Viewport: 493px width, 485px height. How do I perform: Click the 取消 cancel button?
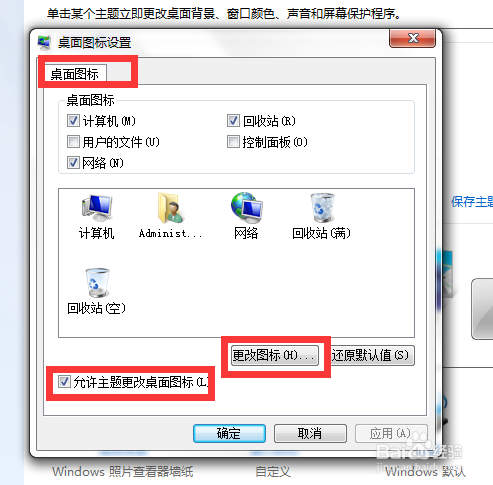point(310,433)
